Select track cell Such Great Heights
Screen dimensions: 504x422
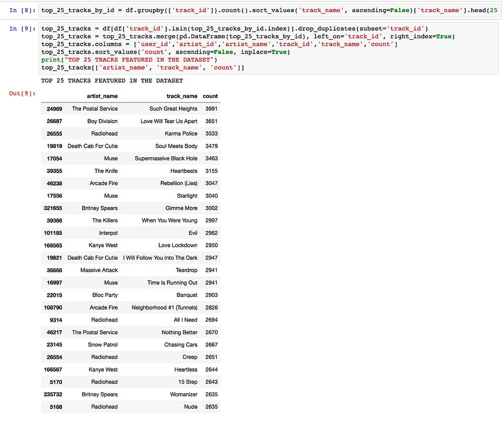click(173, 109)
